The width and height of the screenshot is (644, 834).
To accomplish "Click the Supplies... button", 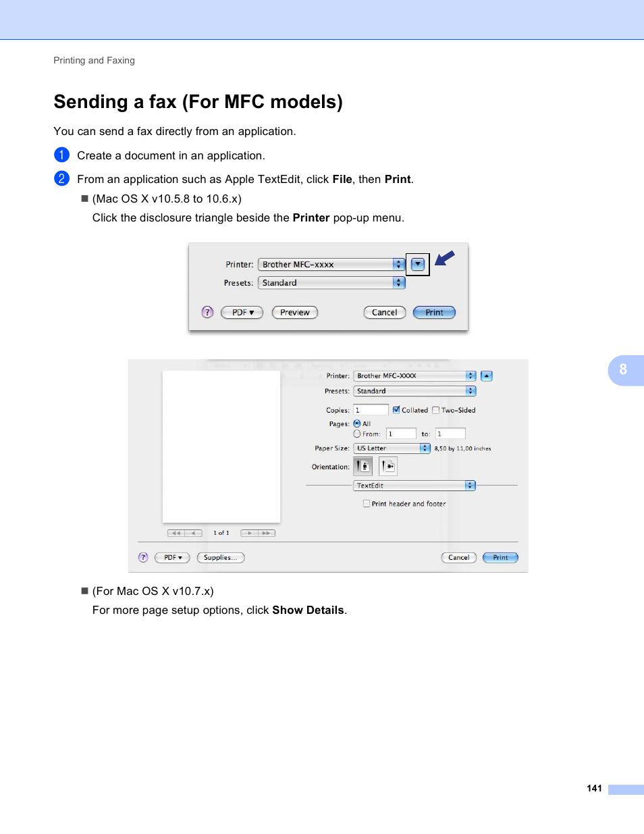I will [221, 558].
